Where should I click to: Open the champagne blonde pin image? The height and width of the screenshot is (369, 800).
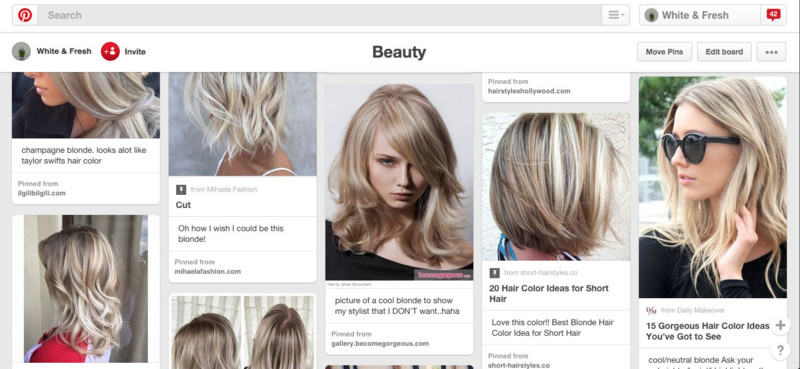(x=86, y=105)
